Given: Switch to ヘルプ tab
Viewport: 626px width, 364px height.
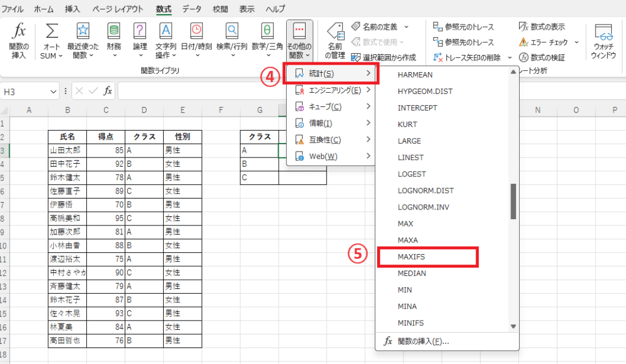Looking at the screenshot, I should click(276, 9).
